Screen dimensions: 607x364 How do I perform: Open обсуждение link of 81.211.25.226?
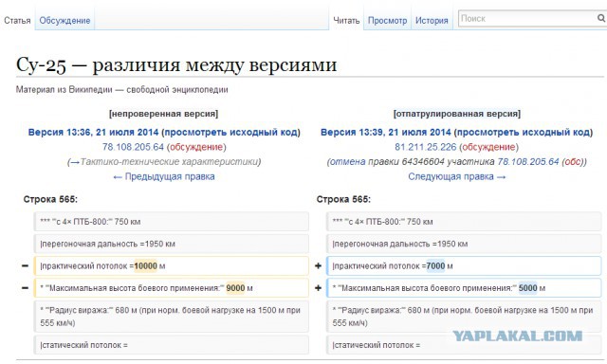488,147
